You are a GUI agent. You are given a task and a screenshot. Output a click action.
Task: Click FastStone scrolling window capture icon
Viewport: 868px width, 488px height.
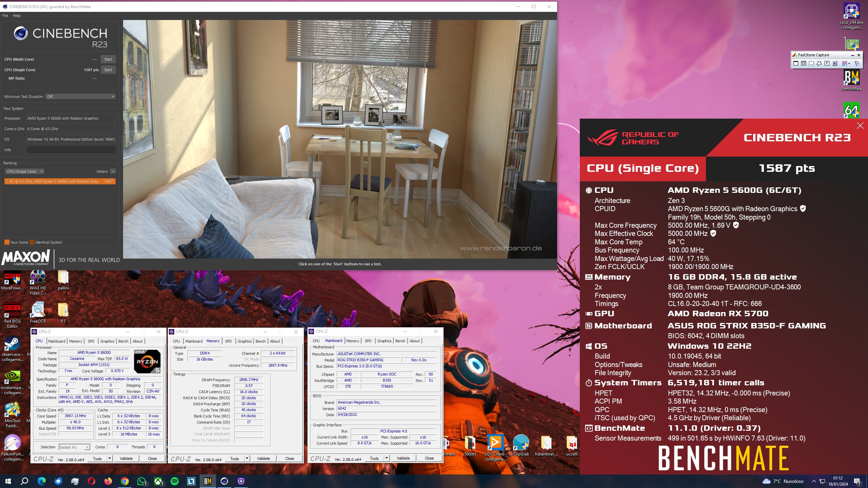click(835, 63)
